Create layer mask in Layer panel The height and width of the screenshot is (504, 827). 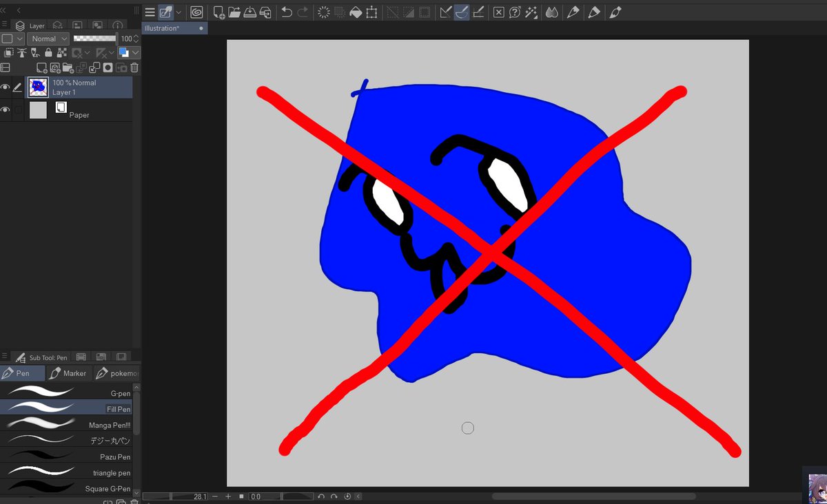pyautogui.click(x=108, y=67)
